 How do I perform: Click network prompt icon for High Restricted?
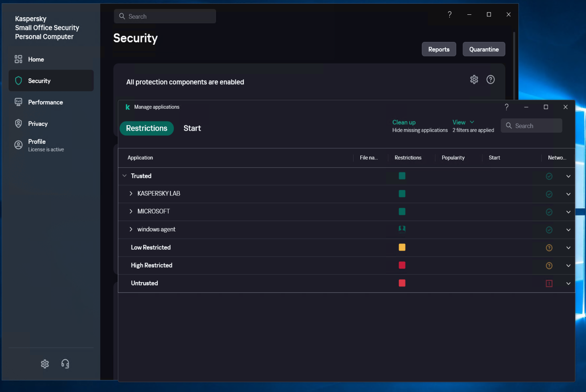click(549, 266)
